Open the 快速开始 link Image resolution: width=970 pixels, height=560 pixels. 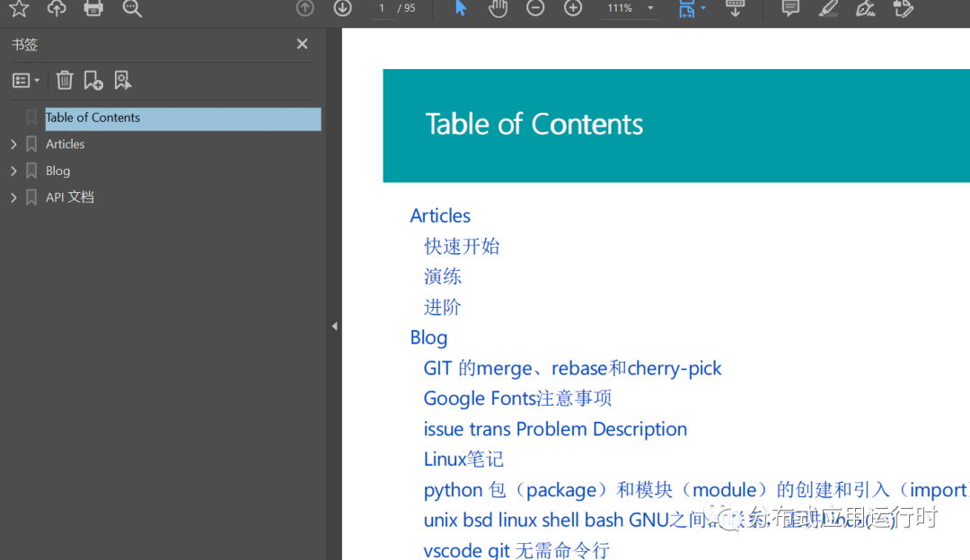[462, 246]
